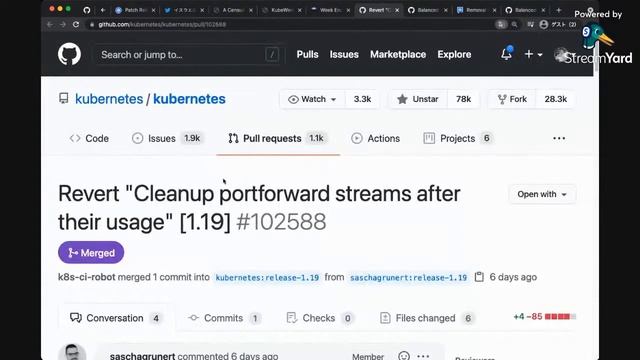Click the kubernetes:release-1.19 base branch

pos(267,278)
